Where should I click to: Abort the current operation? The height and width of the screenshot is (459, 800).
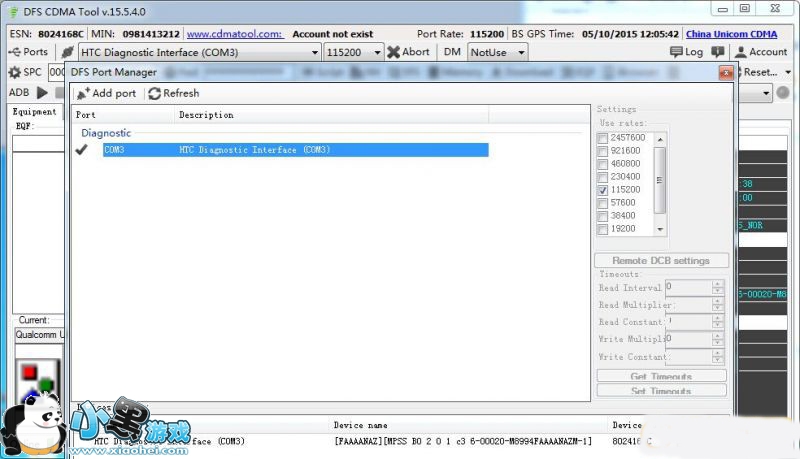click(x=408, y=52)
